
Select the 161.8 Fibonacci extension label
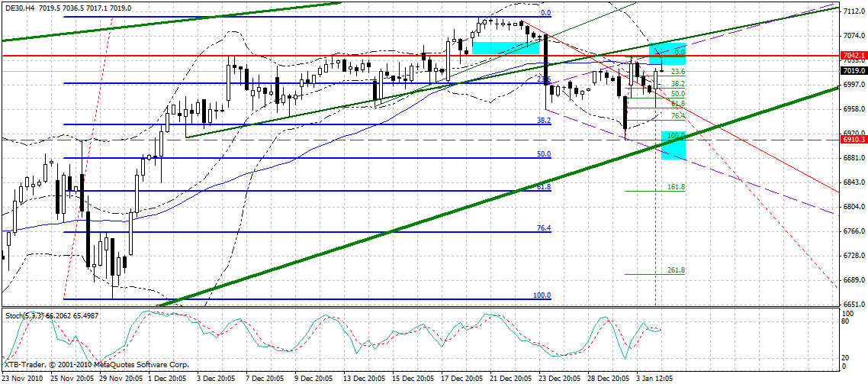tap(676, 187)
